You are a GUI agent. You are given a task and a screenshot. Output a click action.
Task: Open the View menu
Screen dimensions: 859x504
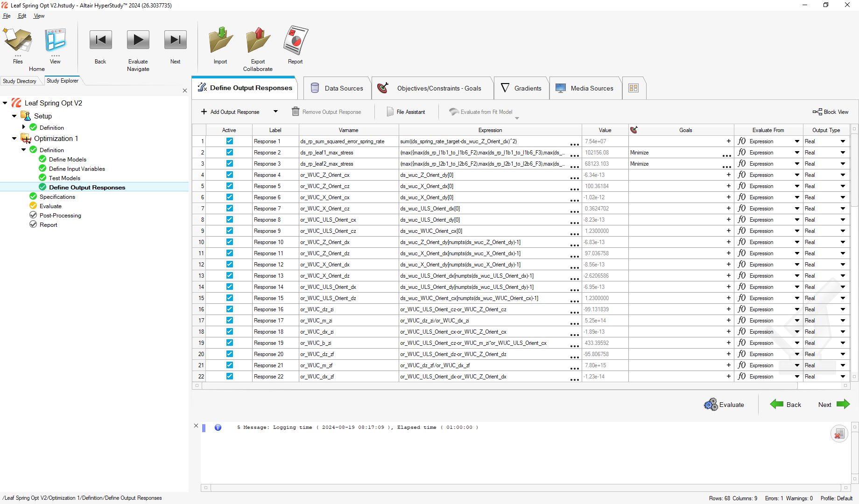39,16
